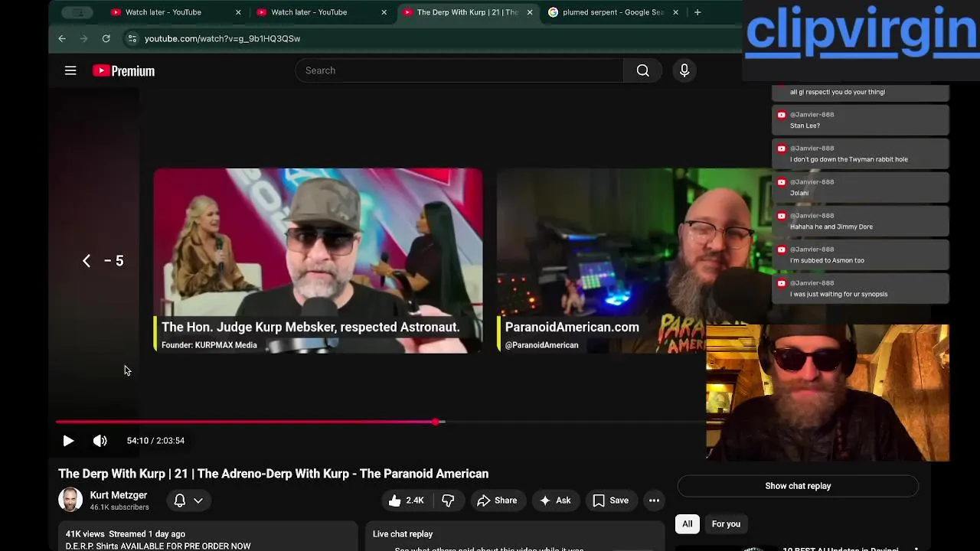
Task: Open site information icon in address bar
Action: [x=132, y=38]
